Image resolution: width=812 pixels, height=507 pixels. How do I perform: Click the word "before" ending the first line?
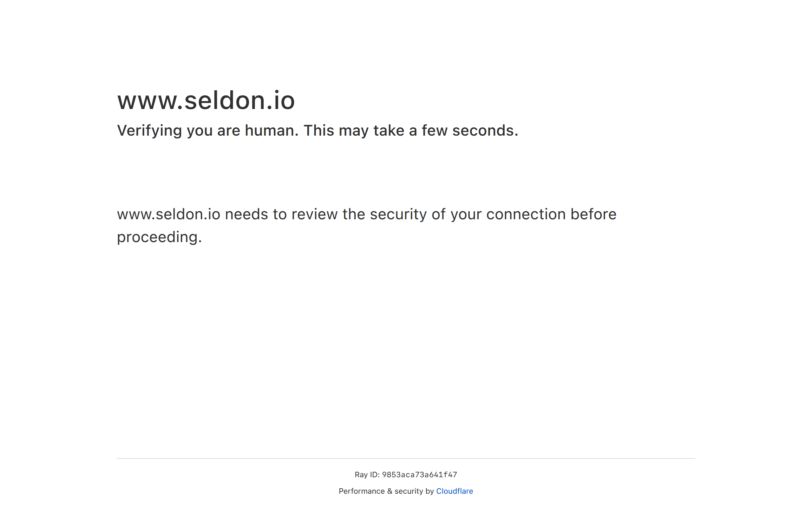(593, 214)
